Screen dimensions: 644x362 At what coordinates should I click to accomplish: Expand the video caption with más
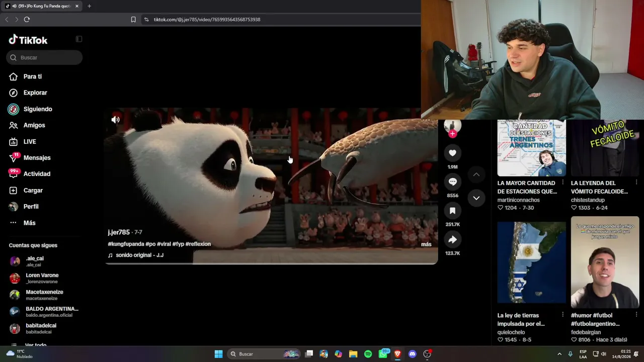[426, 244]
